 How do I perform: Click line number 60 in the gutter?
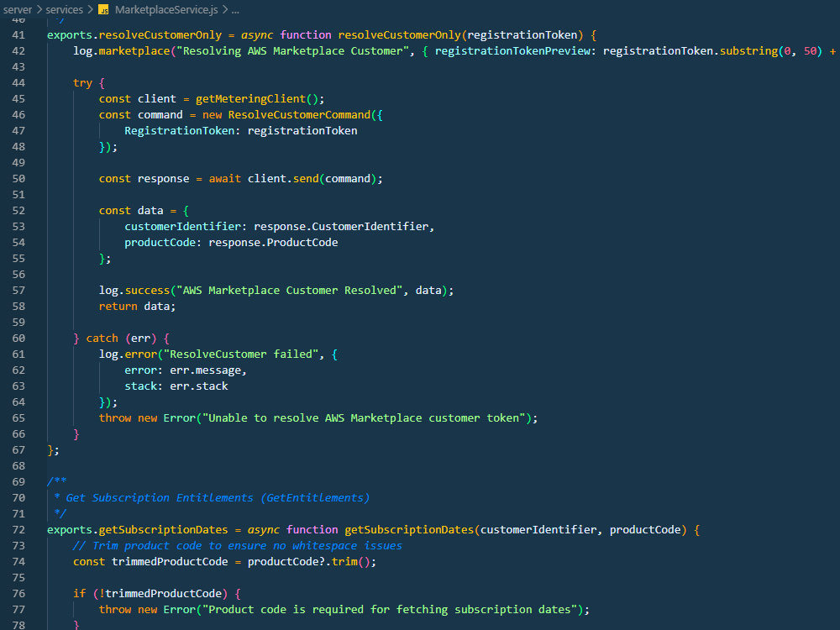pos(18,338)
